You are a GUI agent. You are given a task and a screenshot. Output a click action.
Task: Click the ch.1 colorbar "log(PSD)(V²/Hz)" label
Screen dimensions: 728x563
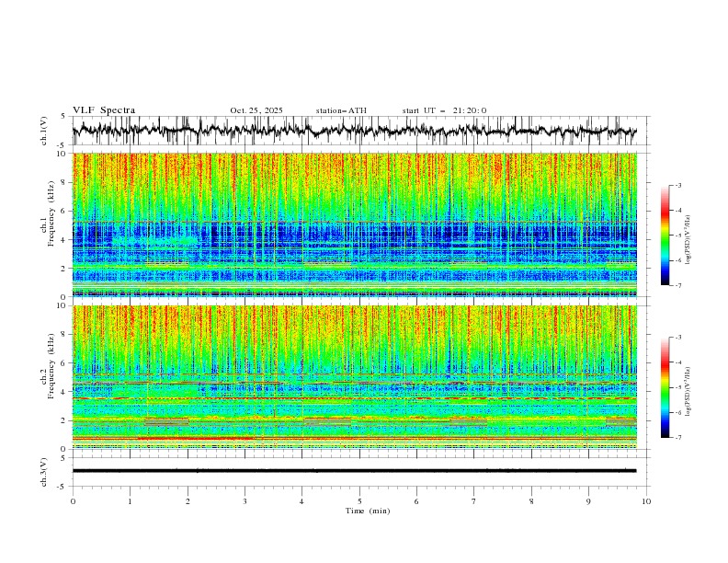[688, 240]
